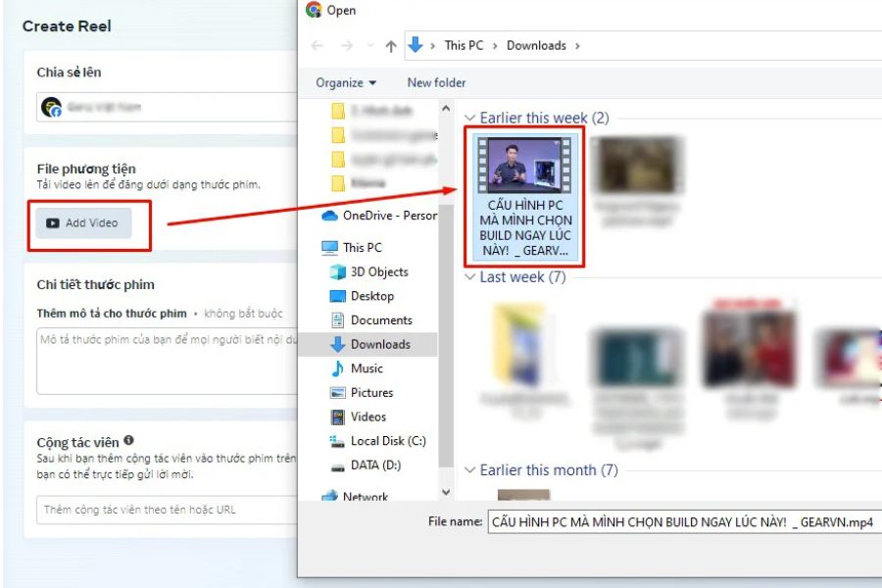Select the blurred second file under Earlier this week
This screenshot has width=882, height=588.
tap(638, 180)
